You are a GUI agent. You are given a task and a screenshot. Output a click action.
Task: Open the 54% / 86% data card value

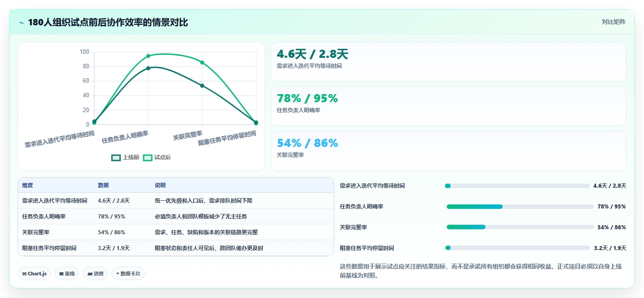point(307,143)
